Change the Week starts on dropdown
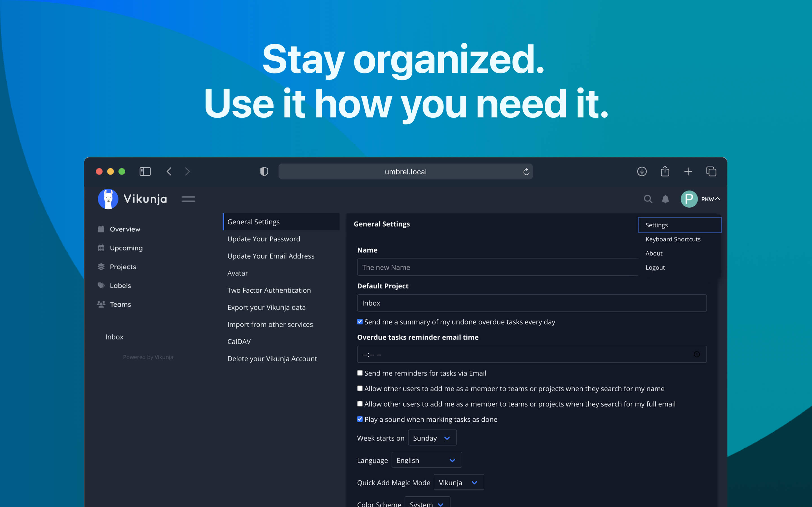 [432, 438]
